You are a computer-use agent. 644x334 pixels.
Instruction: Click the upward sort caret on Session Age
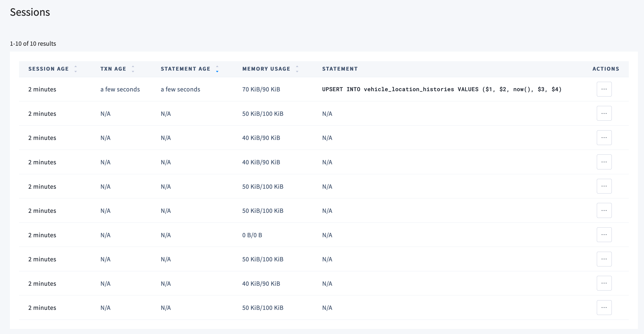[x=75, y=67]
